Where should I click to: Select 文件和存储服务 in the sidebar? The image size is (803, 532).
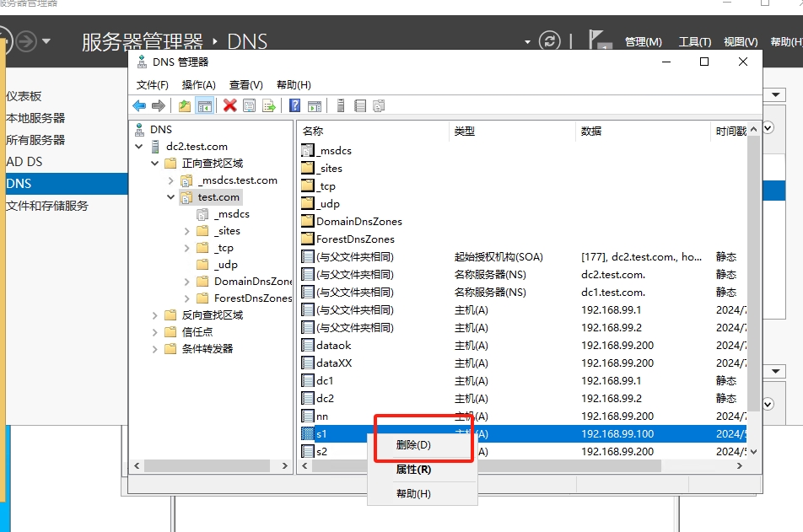[x=47, y=206]
